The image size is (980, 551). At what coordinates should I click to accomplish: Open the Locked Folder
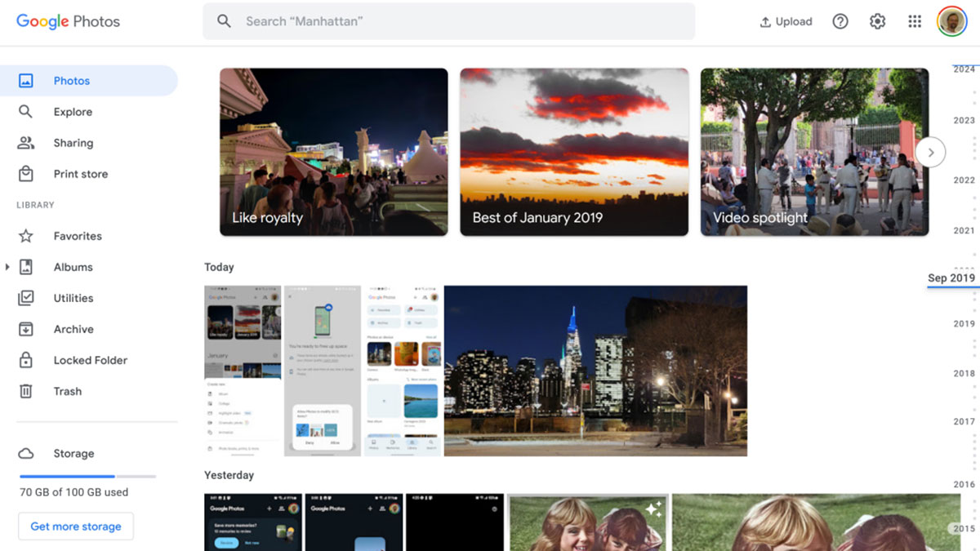(x=89, y=359)
